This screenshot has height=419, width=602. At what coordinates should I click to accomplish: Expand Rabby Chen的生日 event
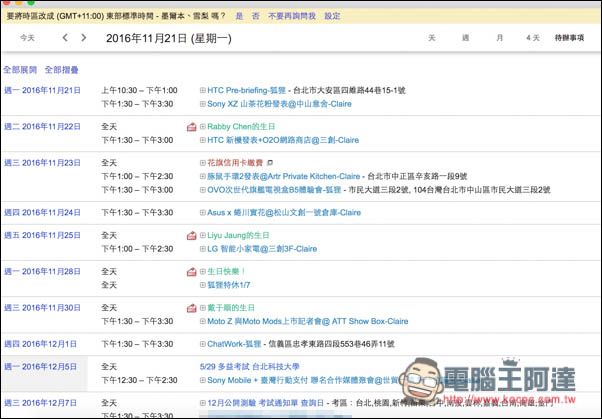(203, 127)
